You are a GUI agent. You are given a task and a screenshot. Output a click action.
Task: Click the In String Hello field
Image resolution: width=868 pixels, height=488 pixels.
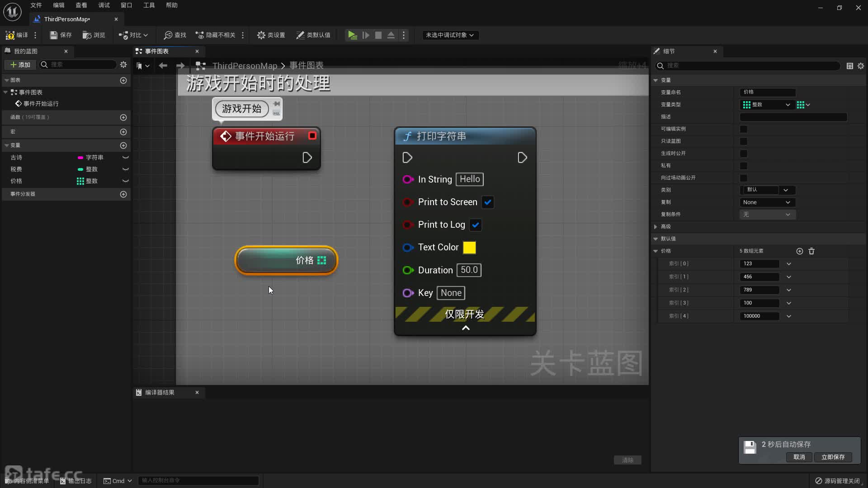pyautogui.click(x=470, y=179)
